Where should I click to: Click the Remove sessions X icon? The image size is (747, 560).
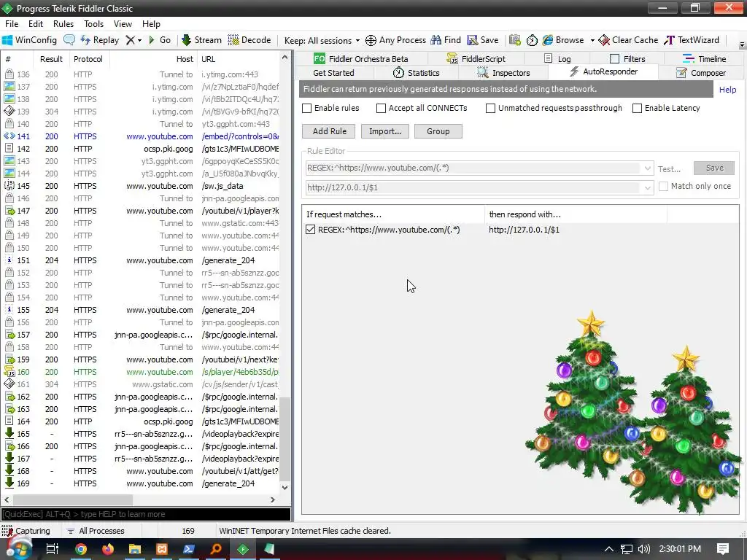point(130,40)
